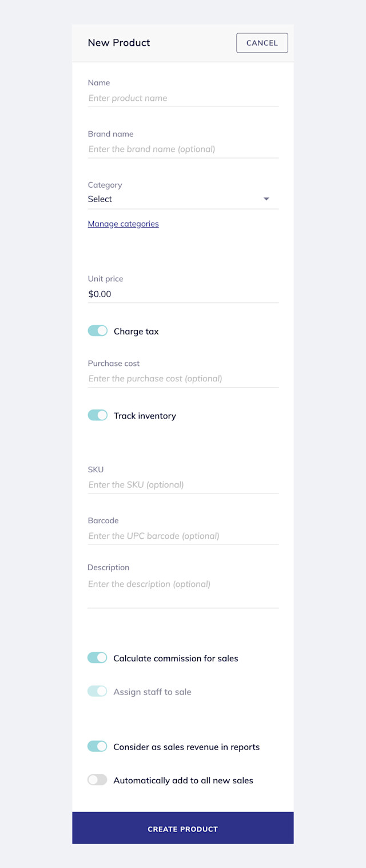Click the Cancel button
The width and height of the screenshot is (366, 868).
pos(262,43)
